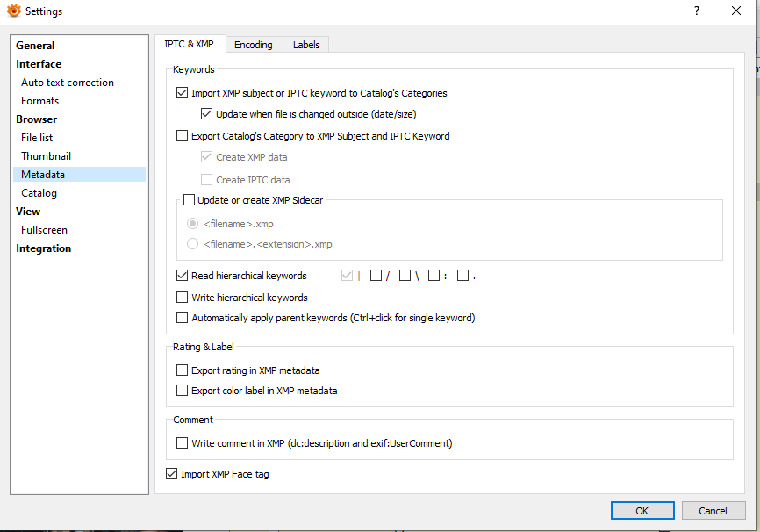Enable Export Catalog's Category to XMP Subject
The width and height of the screenshot is (760, 532).
coord(183,136)
